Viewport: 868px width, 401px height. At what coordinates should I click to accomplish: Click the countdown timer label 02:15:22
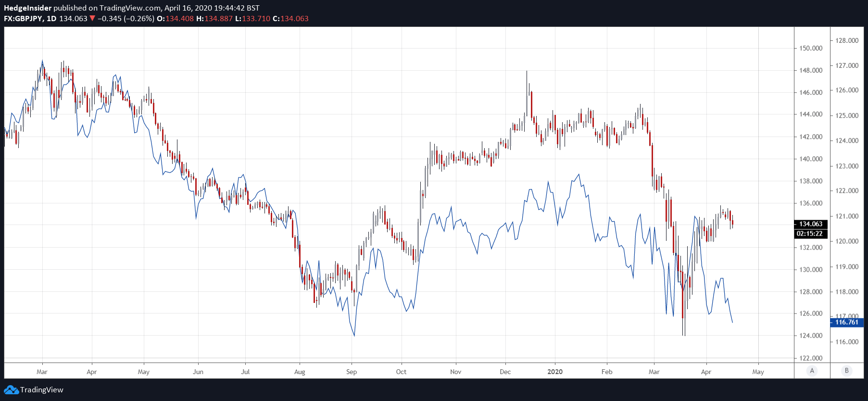tap(811, 234)
